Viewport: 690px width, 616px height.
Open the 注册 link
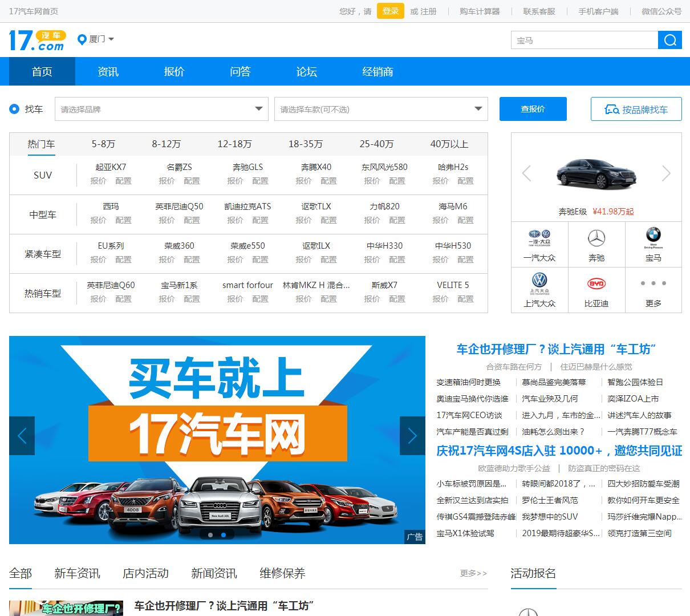point(428,11)
